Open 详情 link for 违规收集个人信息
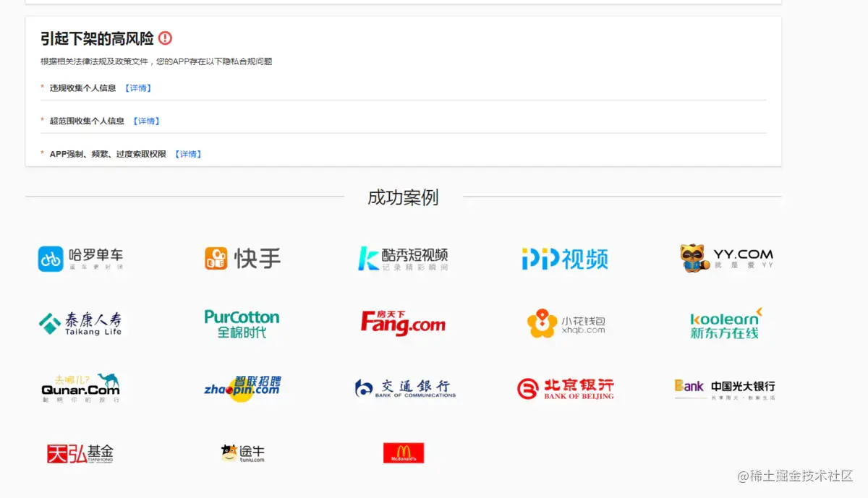868x498 pixels. click(x=138, y=88)
